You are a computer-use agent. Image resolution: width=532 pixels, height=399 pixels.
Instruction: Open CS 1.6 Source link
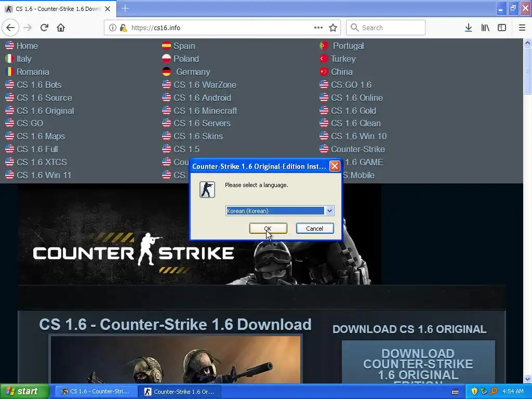pyautogui.click(x=45, y=98)
